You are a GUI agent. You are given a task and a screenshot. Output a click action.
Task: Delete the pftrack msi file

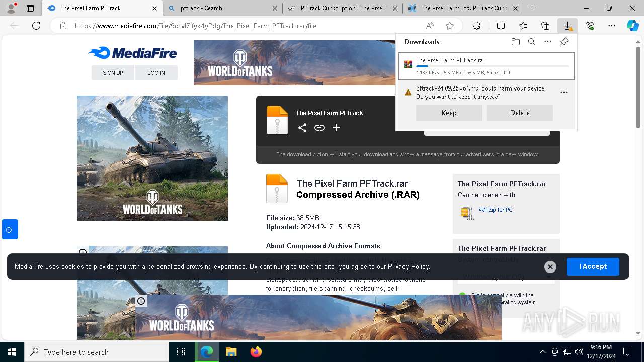click(x=519, y=113)
